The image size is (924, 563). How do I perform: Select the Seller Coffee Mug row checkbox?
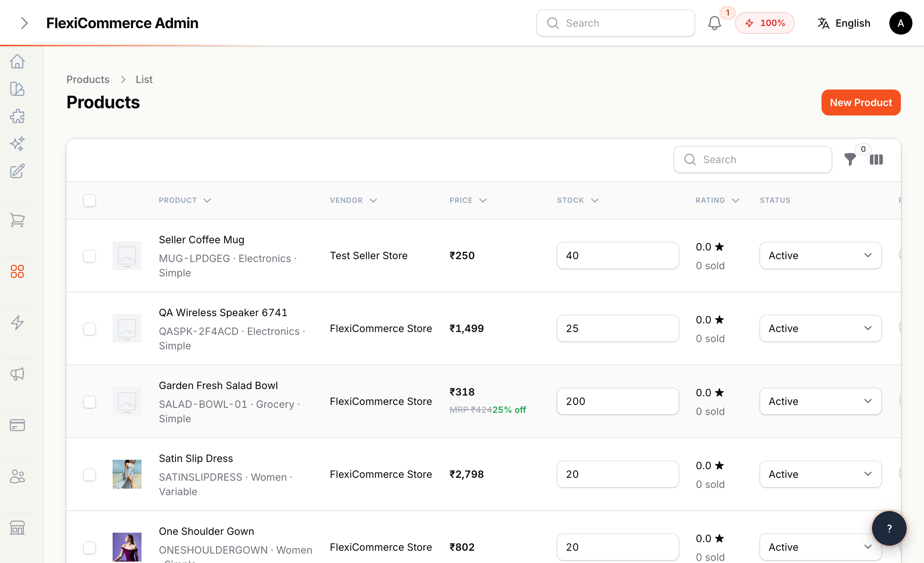[90, 256]
